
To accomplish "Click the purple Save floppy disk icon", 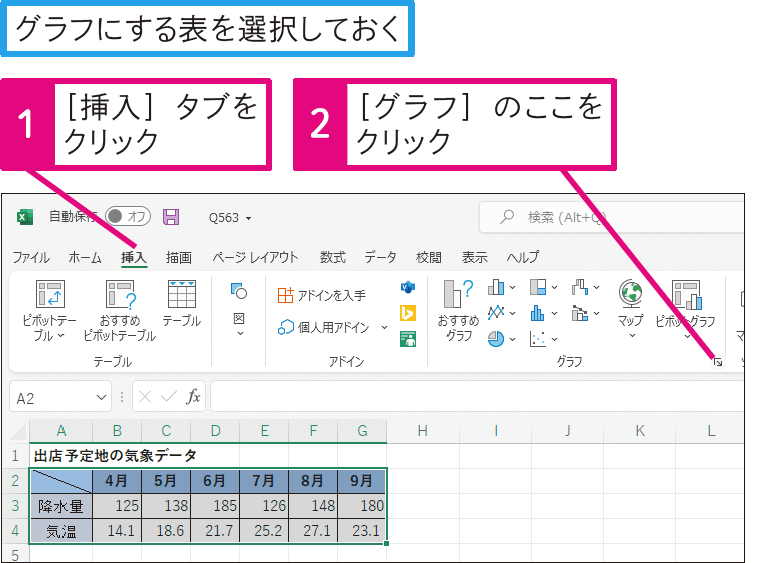I will coord(171,217).
